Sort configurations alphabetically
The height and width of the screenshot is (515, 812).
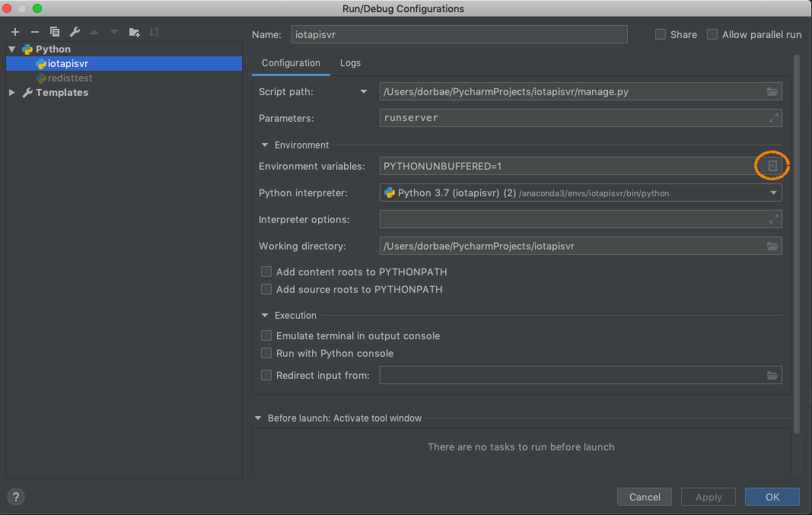point(154,32)
